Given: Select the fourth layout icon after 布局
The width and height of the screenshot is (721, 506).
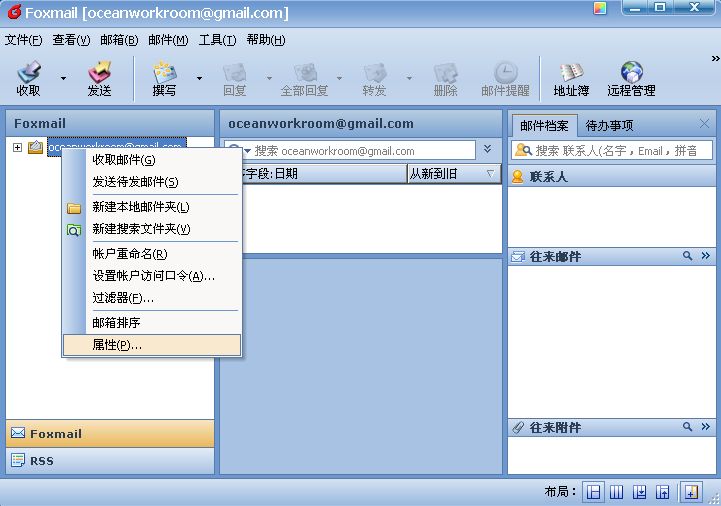Looking at the screenshot, I should (662, 493).
